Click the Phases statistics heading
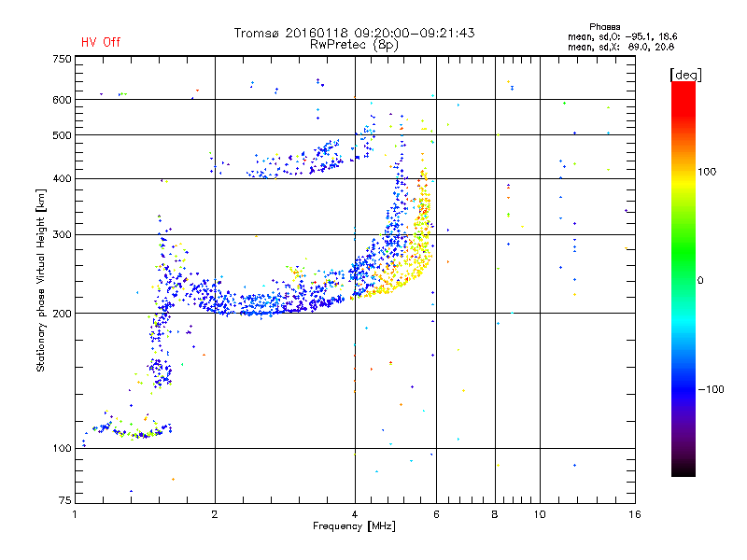The image size is (747, 560). click(x=604, y=27)
